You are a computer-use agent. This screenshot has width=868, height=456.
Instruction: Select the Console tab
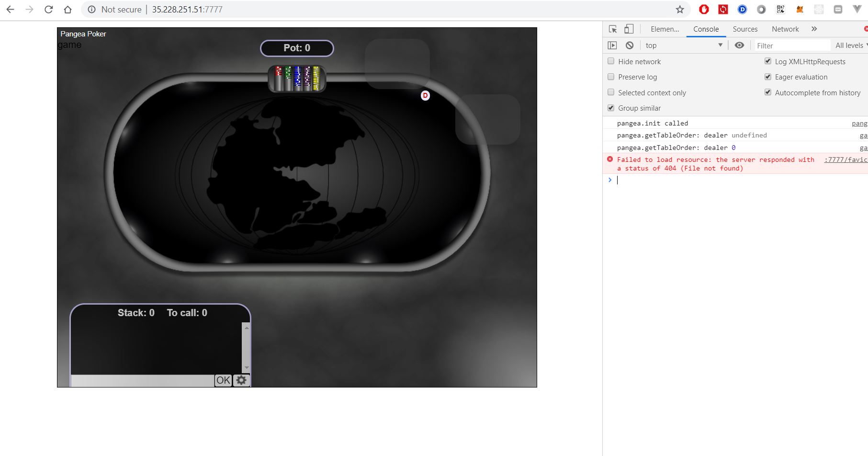706,29
